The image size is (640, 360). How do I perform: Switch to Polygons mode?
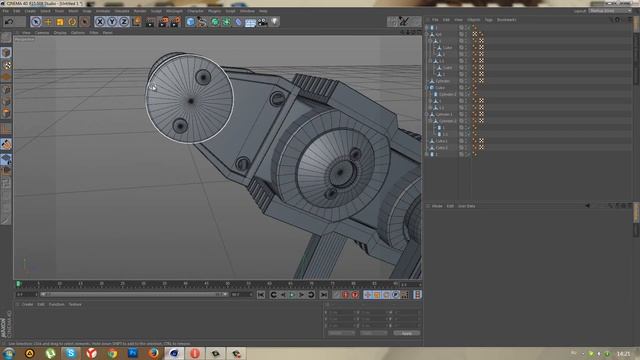(x=6, y=113)
